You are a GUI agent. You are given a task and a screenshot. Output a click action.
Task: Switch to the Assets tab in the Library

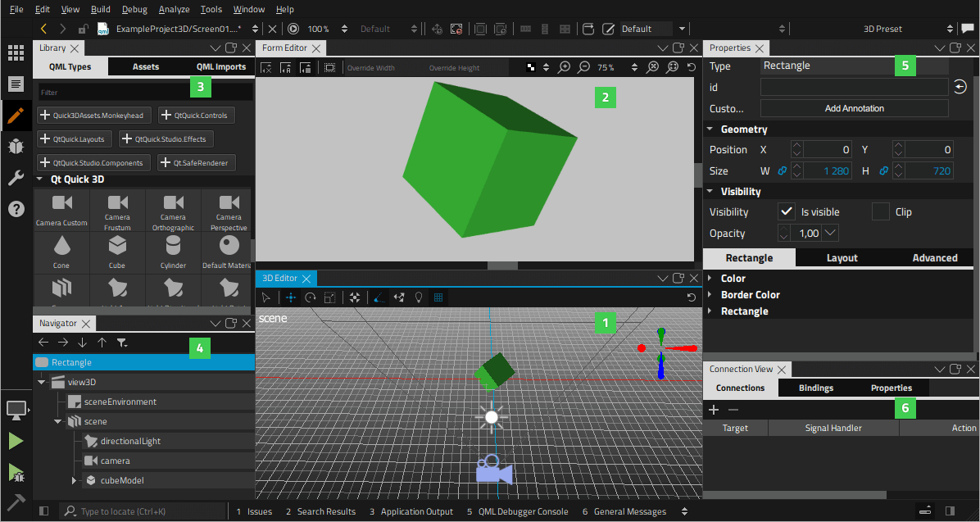[x=146, y=66]
